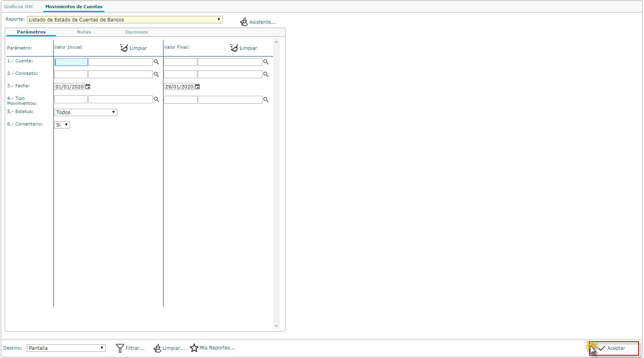Open search for Cuenta final value
The height and width of the screenshot is (358, 644).
tap(266, 62)
